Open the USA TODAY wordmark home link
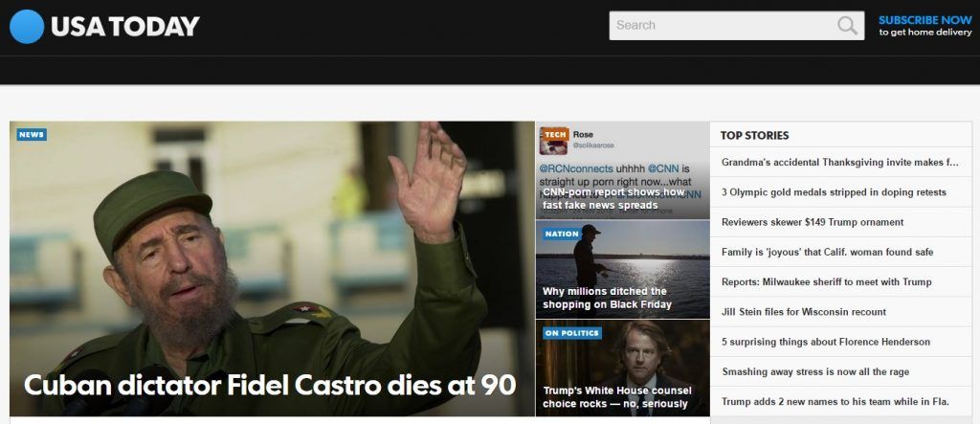The image size is (980, 424). point(125,26)
